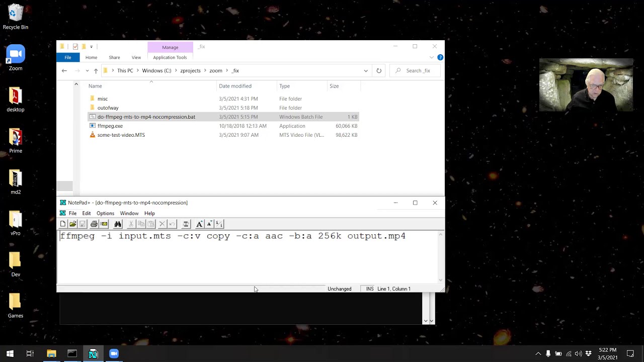The height and width of the screenshot is (362, 644).
Task: Select the Recycle Bin desktop icon
Action: [16, 17]
